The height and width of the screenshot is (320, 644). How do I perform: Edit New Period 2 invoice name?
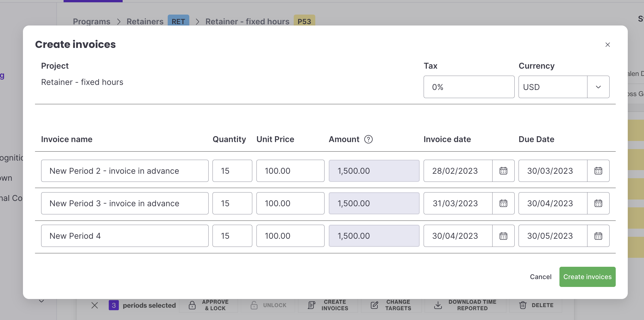(125, 171)
